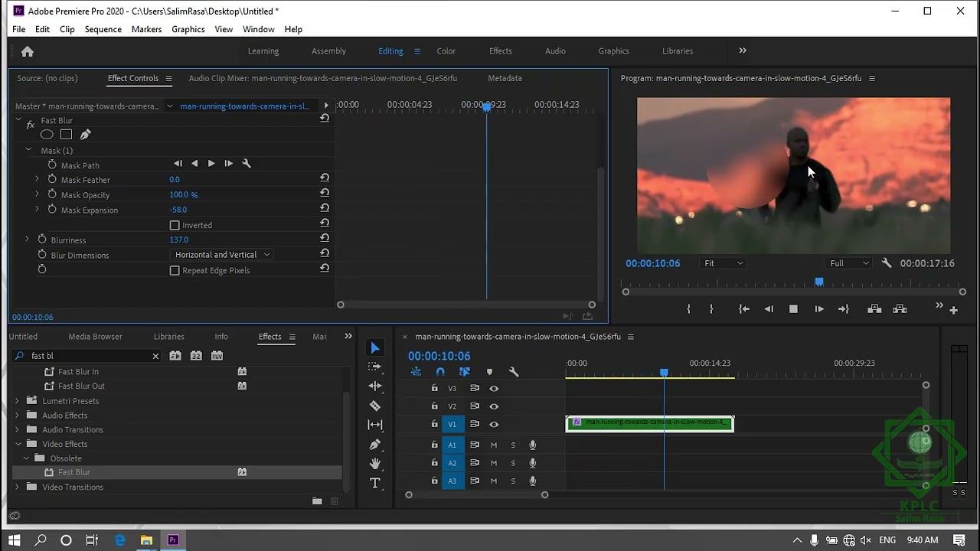Screen dimensions: 980x551
Task: Open the Sequence menu
Action: 103,29
